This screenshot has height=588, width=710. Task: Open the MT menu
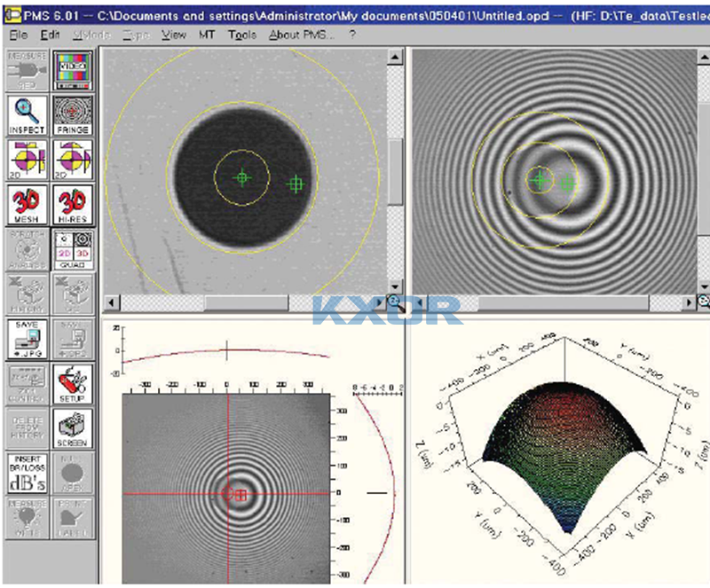[207, 35]
